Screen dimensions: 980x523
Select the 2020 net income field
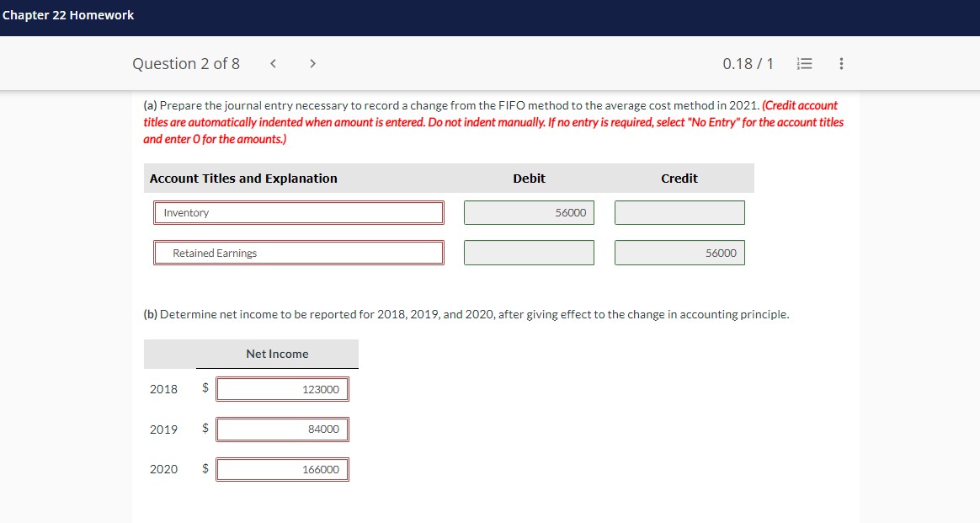[x=282, y=468]
